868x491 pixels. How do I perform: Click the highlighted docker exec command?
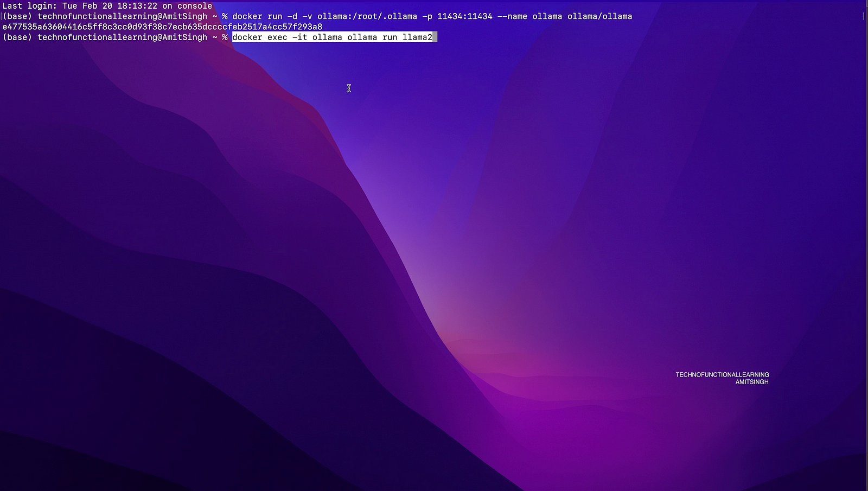tap(332, 37)
